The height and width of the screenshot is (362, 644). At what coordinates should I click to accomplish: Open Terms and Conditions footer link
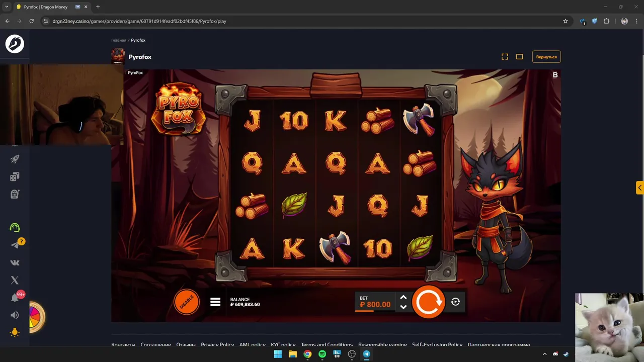tap(327, 345)
